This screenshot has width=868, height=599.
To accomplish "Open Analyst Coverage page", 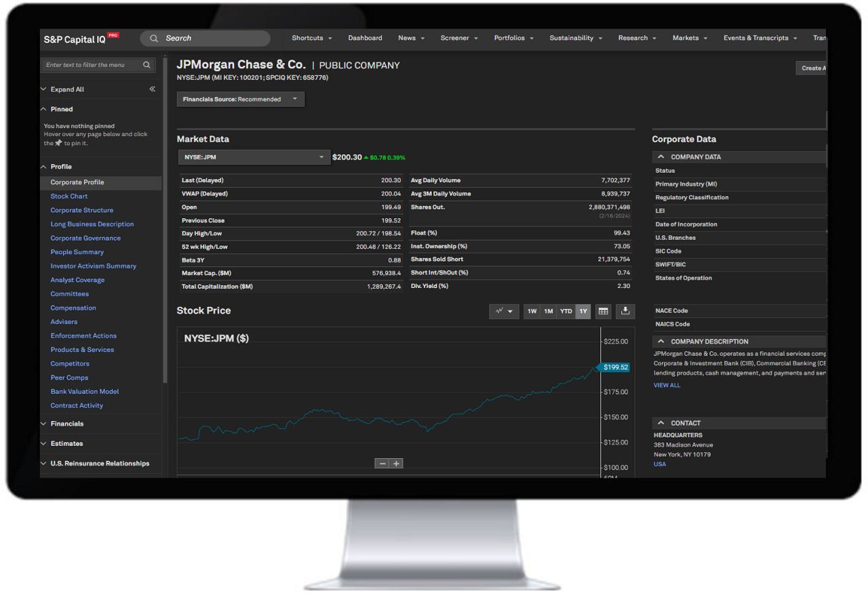I will 77,281.
